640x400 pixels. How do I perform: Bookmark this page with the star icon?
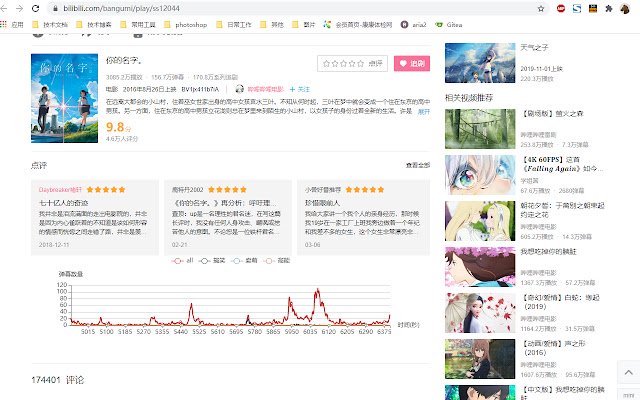click(541, 9)
